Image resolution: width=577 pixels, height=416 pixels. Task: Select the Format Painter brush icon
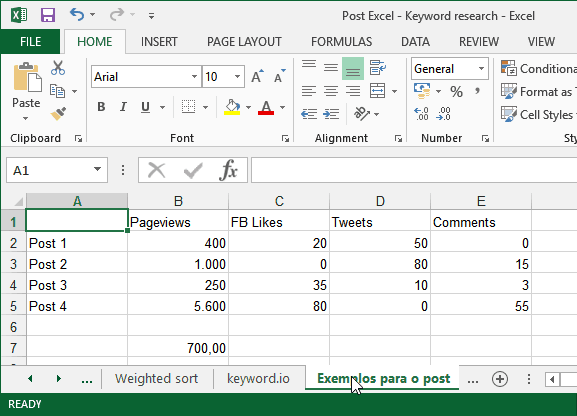tap(58, 114)
